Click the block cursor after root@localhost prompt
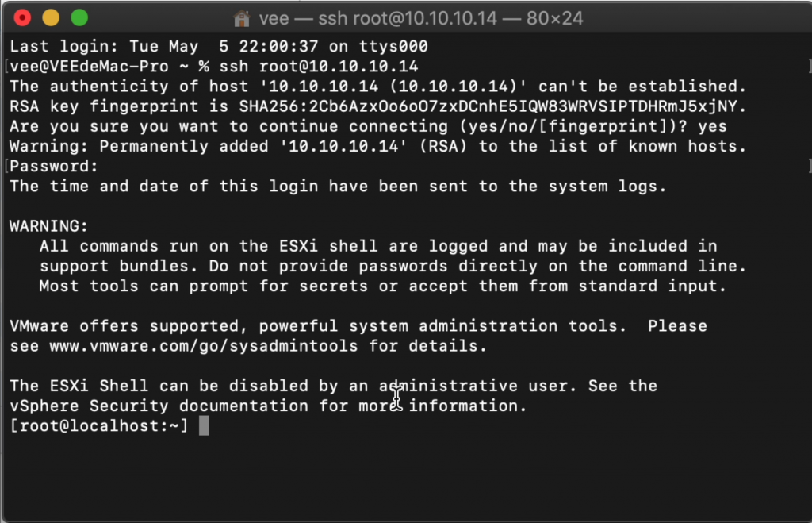The height and width of the screenshot is (523, 812). pyautogui.click(x=204, y=425)
